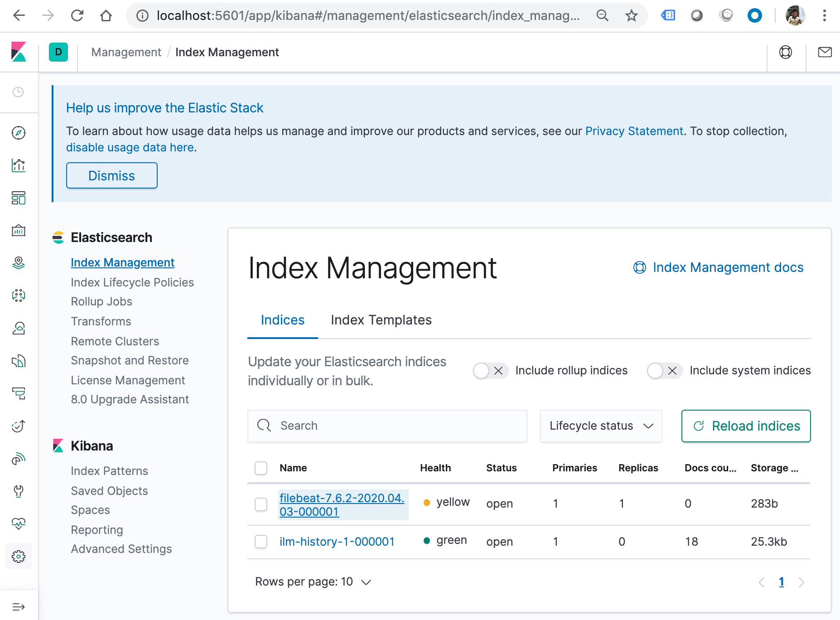The width and height of the screenshot is (840, 620).
Task: Open Transforms in Elasticsearch menu
Action: point(101,322)
